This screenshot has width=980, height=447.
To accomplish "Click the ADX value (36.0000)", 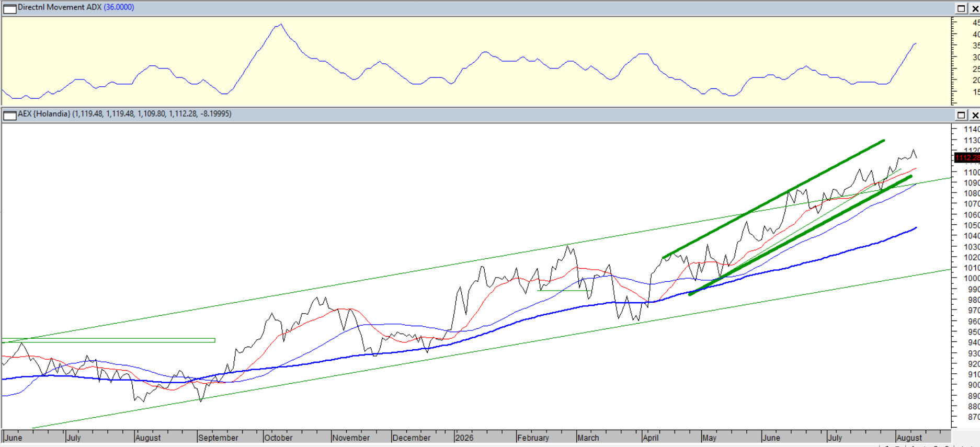I will (x=119, y=7).
